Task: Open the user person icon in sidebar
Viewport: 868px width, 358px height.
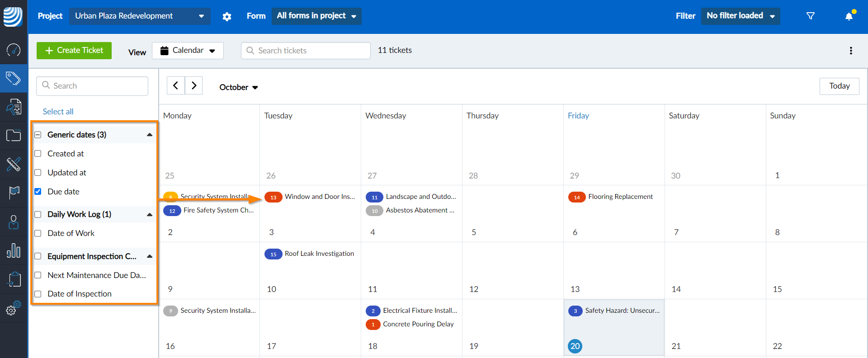Action: tap(14, 222)
